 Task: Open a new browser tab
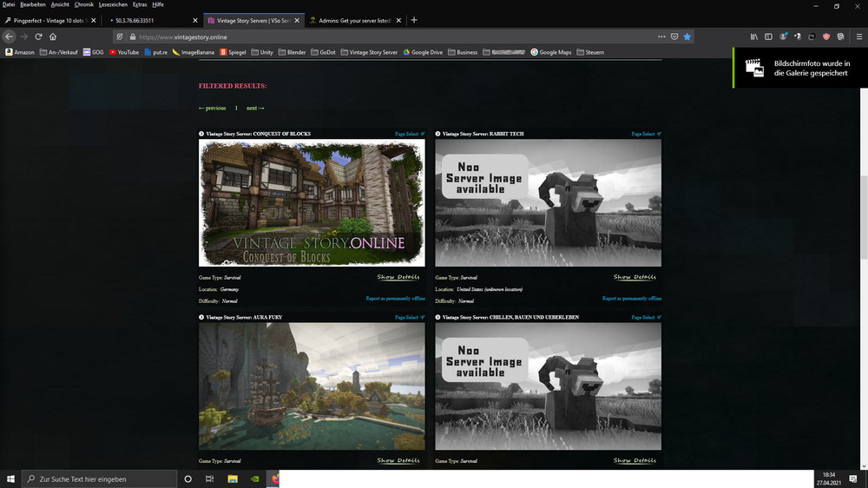(x=414, y=20)
